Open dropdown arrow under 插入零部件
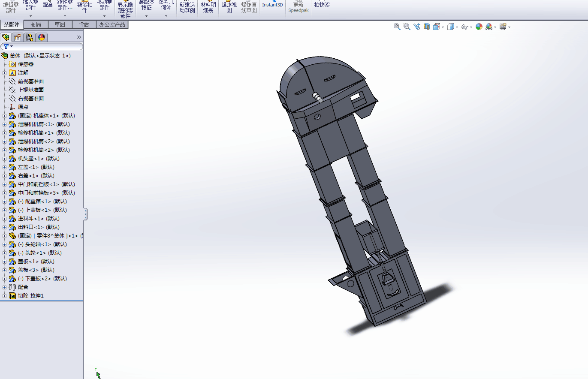588x379 pixels. (x=31, y=16)
